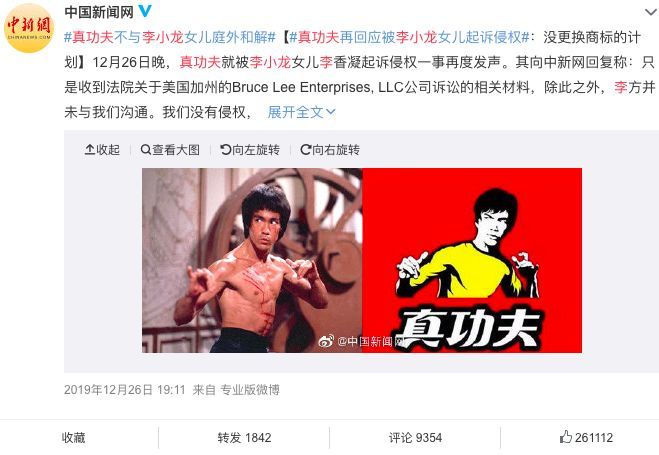Click the Bruce Lee photo on the left
Image resolution: width=659 pixels, height=455 pixels.
[252, 260]
